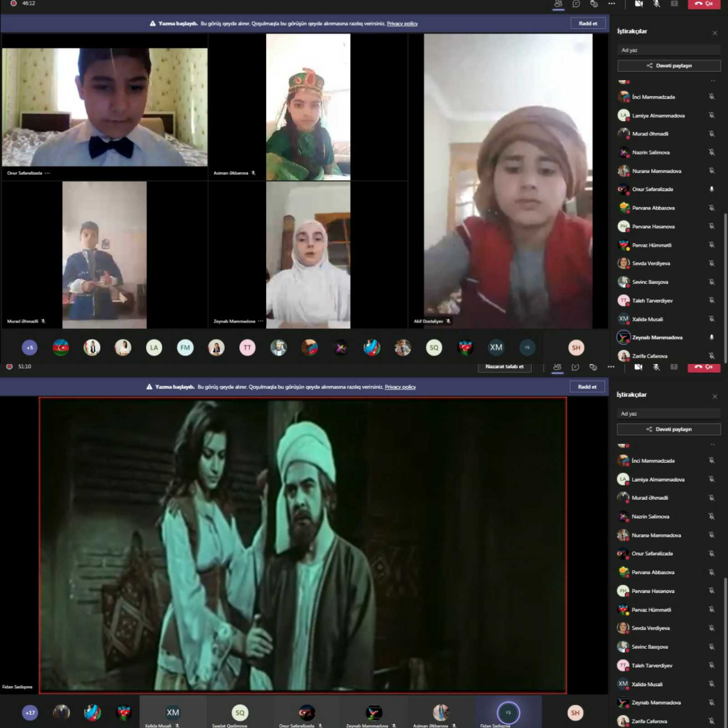Click Nazarət tələb et button
Image resolution: width=728 pixels, height=728 pixels.
(x=504, y=367)
